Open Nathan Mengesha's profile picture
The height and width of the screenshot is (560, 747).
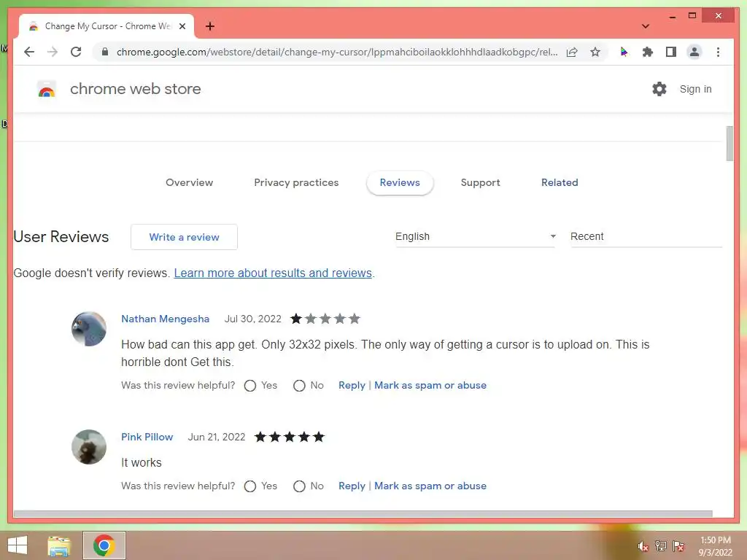click(x=89, y=329)
